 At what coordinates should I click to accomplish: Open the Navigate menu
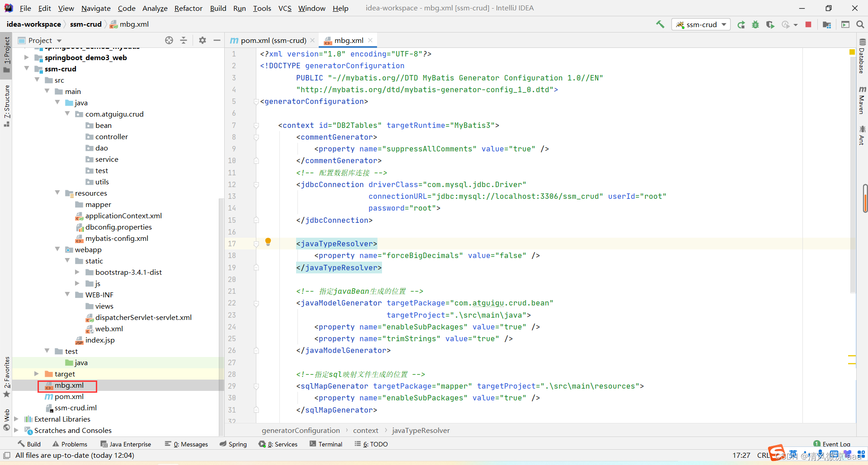(x=96, y=8)
